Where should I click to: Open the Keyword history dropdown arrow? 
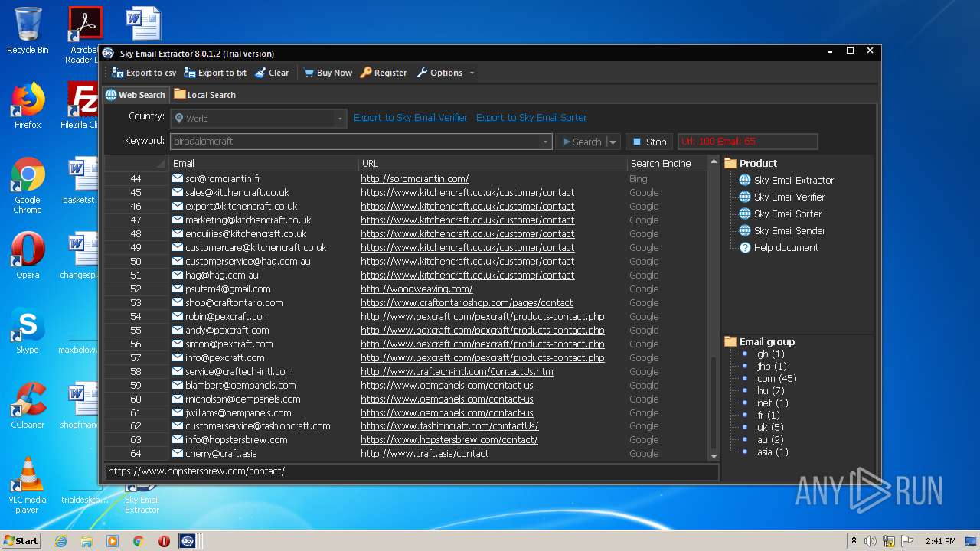coord(545,142)
